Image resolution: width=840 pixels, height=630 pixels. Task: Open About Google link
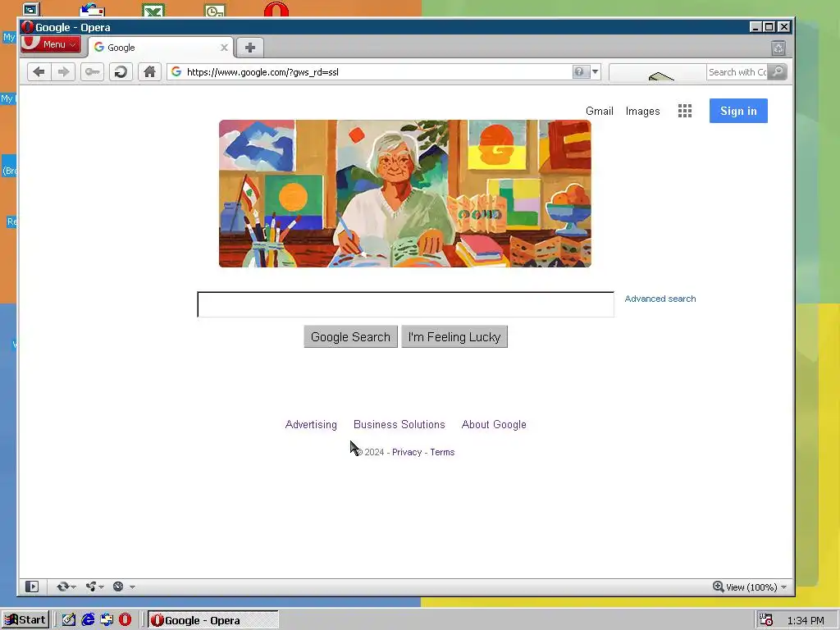pyautogui.click(x=494, y=424)
